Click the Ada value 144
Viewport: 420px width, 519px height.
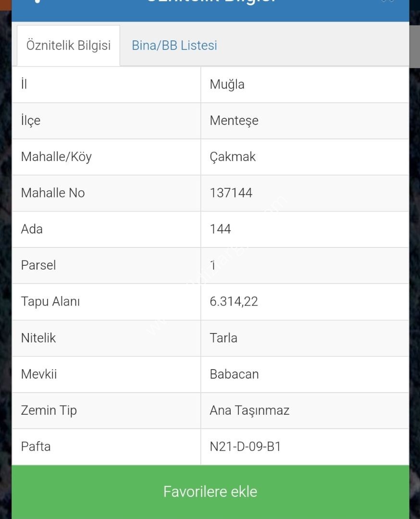[220, 229]
